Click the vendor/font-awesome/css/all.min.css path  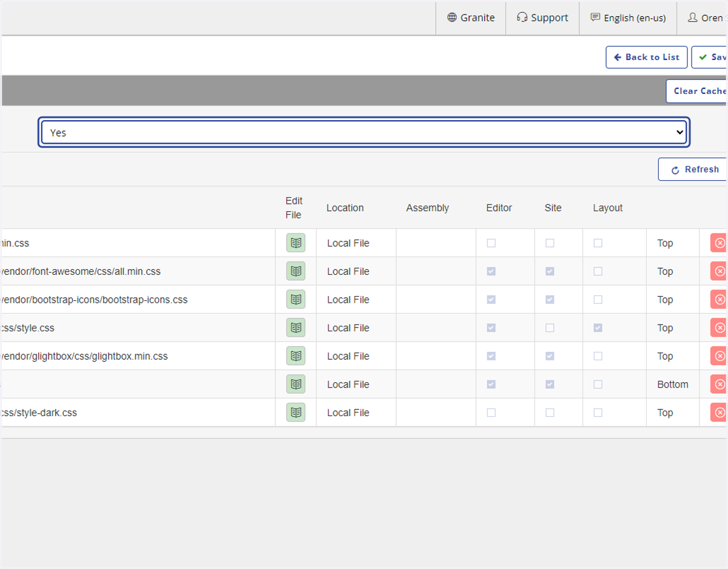[81, 271]
